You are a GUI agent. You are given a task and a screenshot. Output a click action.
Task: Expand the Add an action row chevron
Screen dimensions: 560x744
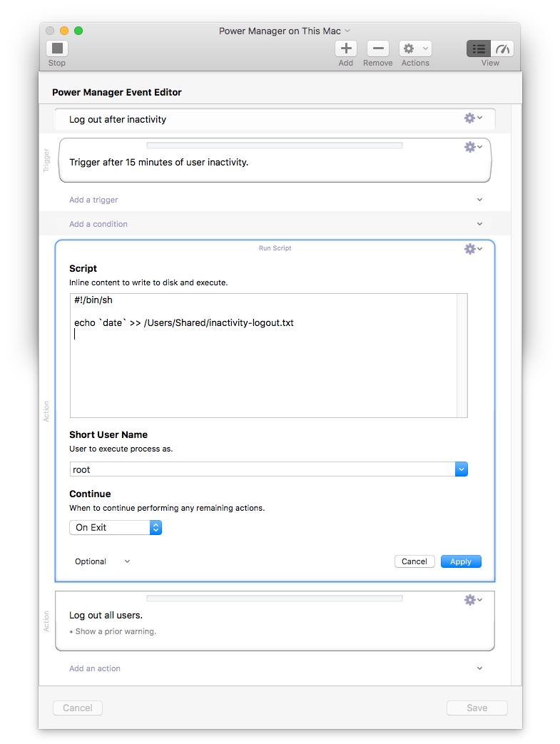480,668
